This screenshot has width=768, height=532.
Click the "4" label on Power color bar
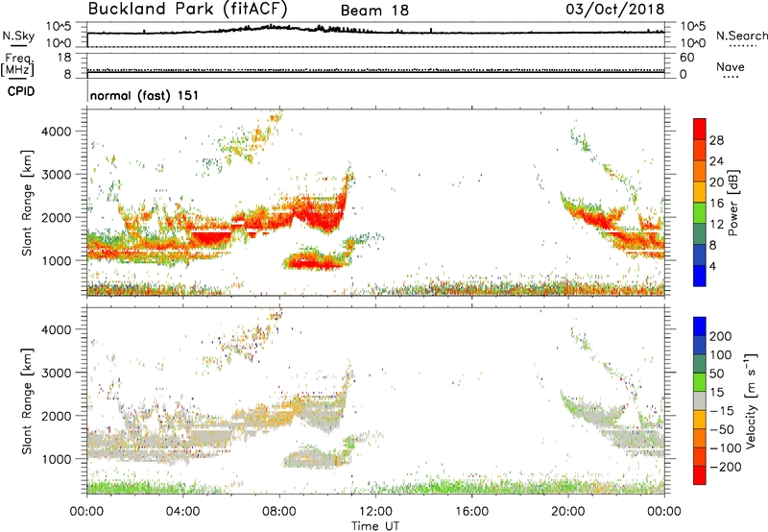pyautogui.click(x=712, y=266)
